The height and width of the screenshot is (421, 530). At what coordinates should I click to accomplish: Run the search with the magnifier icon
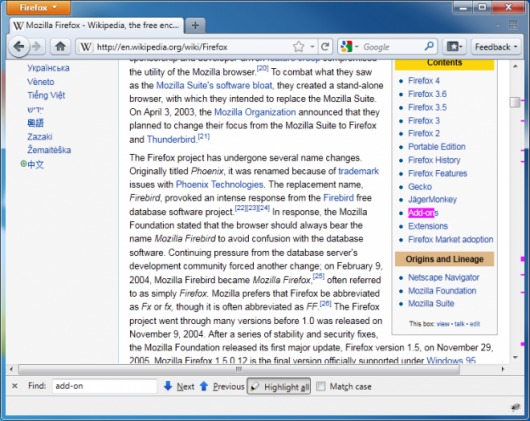coord(429,47)
